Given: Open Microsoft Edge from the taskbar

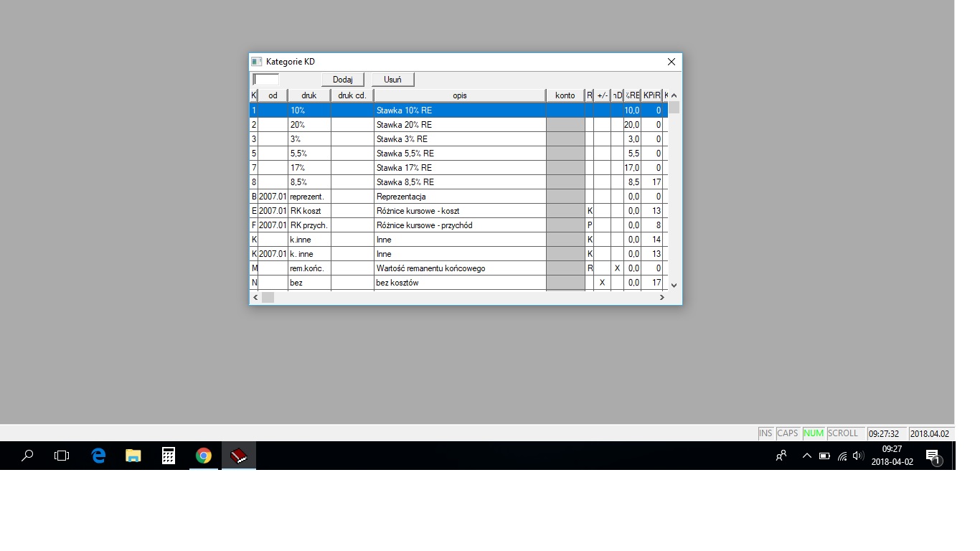Looking at the screenshot, I should [98, 456].
